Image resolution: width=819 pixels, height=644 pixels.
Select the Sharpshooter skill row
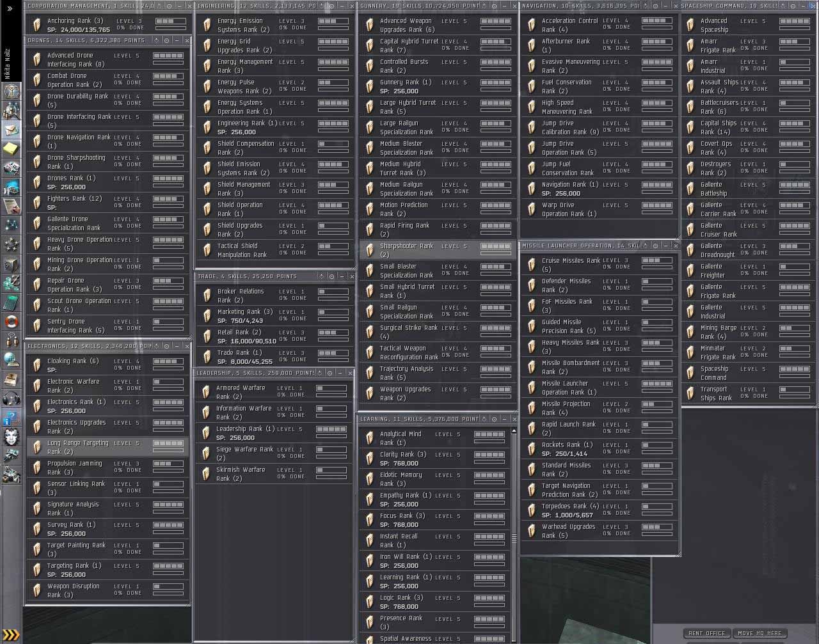tap(438, 250)
